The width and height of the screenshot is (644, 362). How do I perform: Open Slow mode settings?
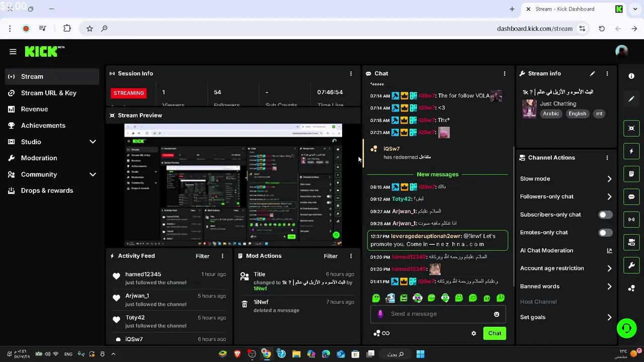tap(566, 178)
